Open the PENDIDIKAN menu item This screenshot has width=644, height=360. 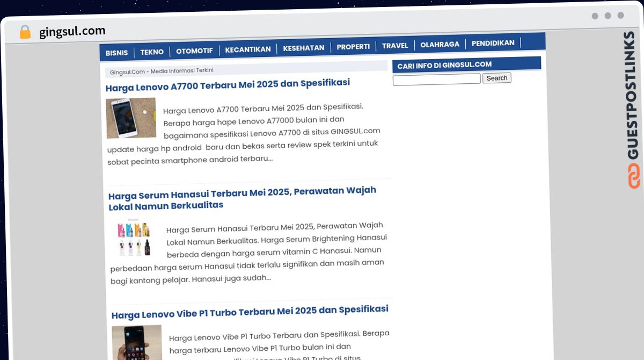493,43
